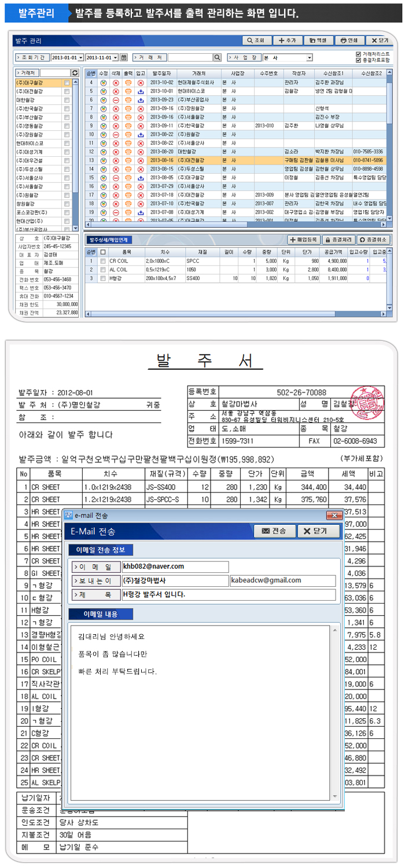
Task: Click the edit icon in row 16
Action: pyautogui.click(x=103, y=186)
